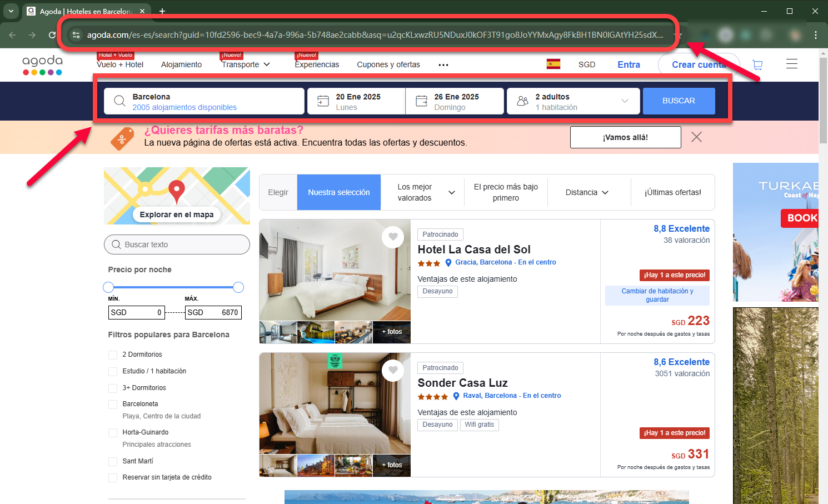The height and width of the screenshot is (504, 828).
Task: Open main photo of Hotel La Casa del Sol
Action: tap(335, 270)
